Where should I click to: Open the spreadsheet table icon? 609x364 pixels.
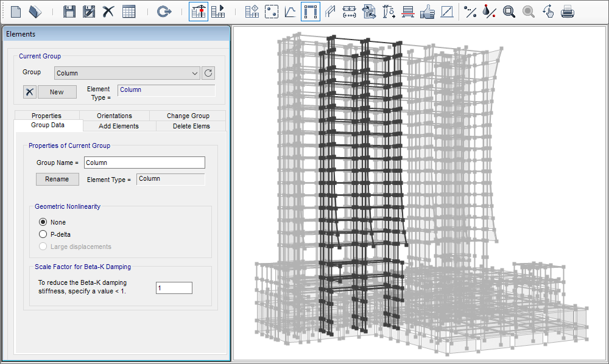tap(129, 10)
